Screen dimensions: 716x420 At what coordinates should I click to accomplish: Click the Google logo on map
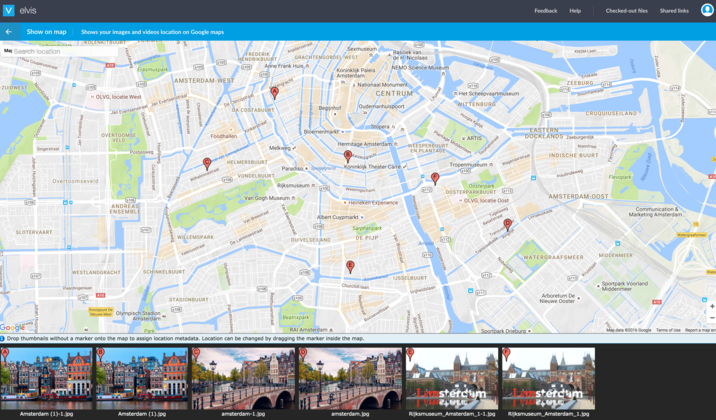[x=12, y=327]
